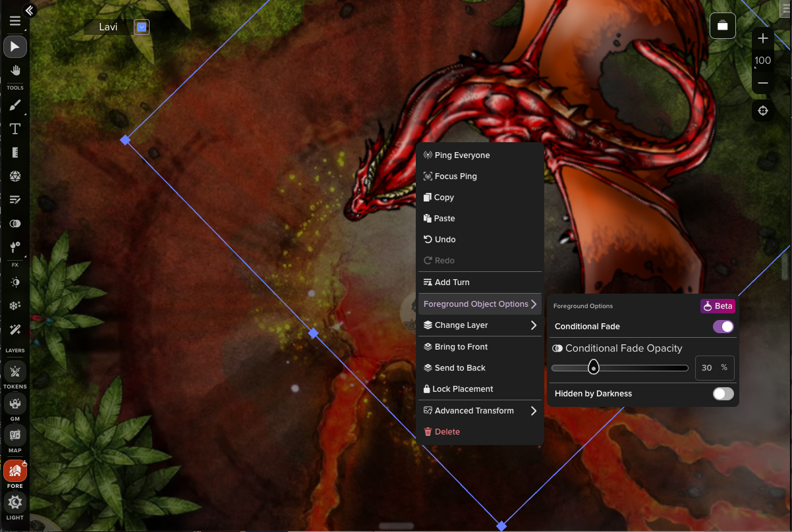Zoom in with the plus button
Screen dimensions: 792x532
click(763, 38)
